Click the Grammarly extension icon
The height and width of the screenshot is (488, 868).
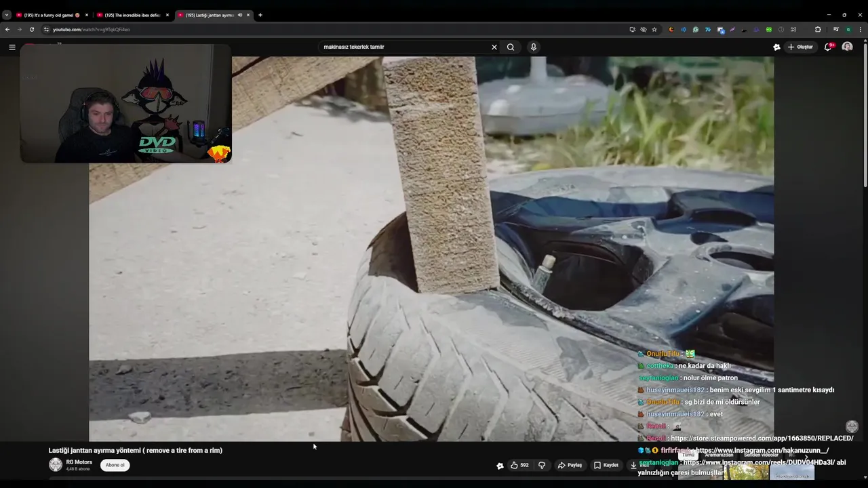pos(696,29)
